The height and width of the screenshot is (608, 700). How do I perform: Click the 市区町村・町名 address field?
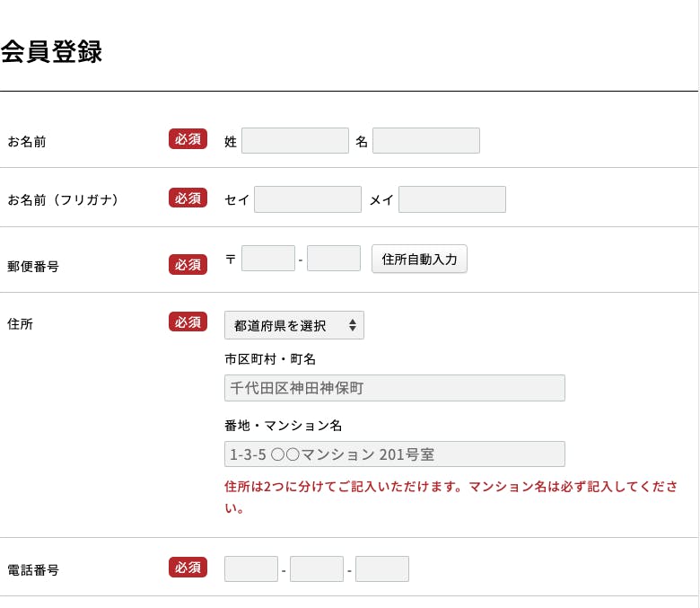coord(394,388)
